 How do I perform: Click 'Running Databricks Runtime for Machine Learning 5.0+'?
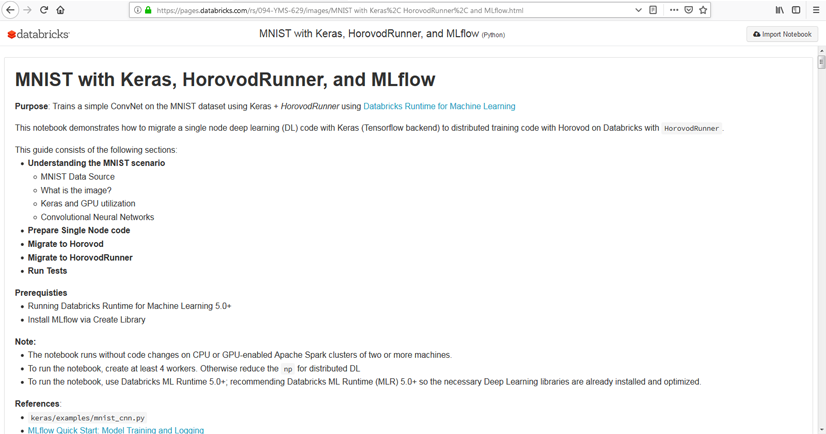130,306
